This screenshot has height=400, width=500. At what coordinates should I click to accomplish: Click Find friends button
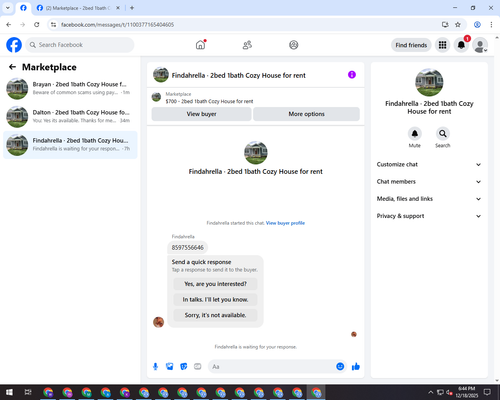click(411, 45)
